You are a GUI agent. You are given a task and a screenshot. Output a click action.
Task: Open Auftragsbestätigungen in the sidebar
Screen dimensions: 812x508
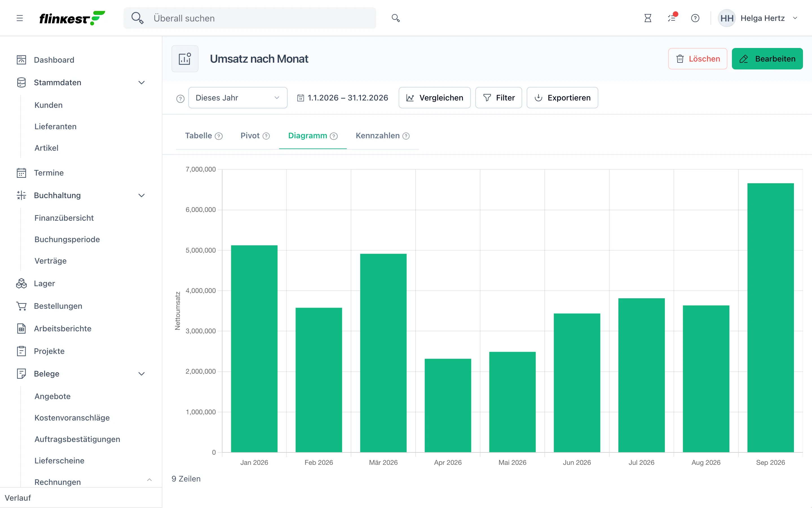click(x=77, y=439)
